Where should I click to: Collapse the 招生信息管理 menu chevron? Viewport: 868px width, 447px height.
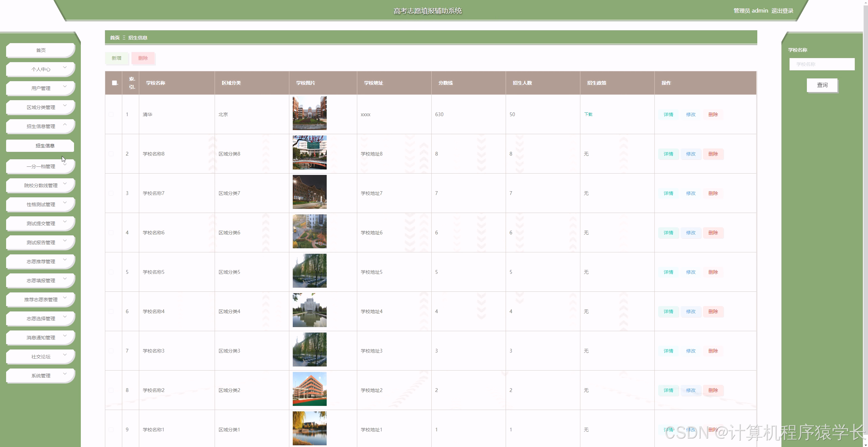click(x=65, y=125)
